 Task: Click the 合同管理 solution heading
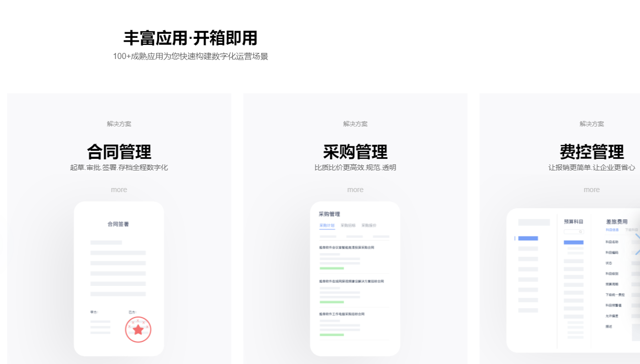pyautogui.click(x=119, y=152)
